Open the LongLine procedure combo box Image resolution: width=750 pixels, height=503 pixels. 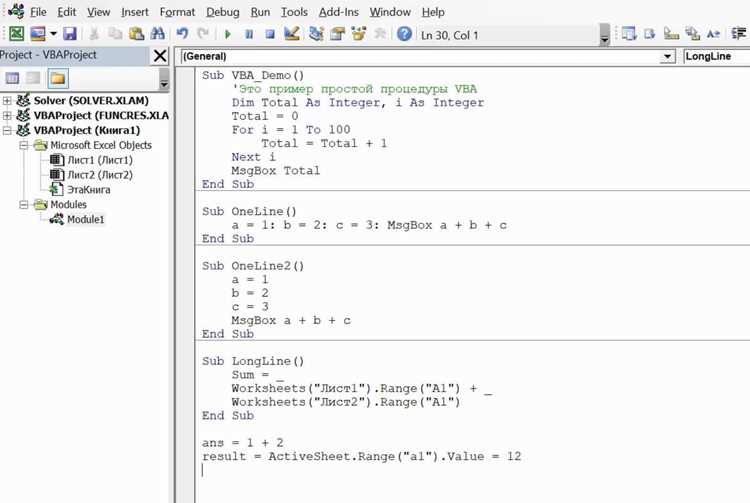[x=717, y=56]
